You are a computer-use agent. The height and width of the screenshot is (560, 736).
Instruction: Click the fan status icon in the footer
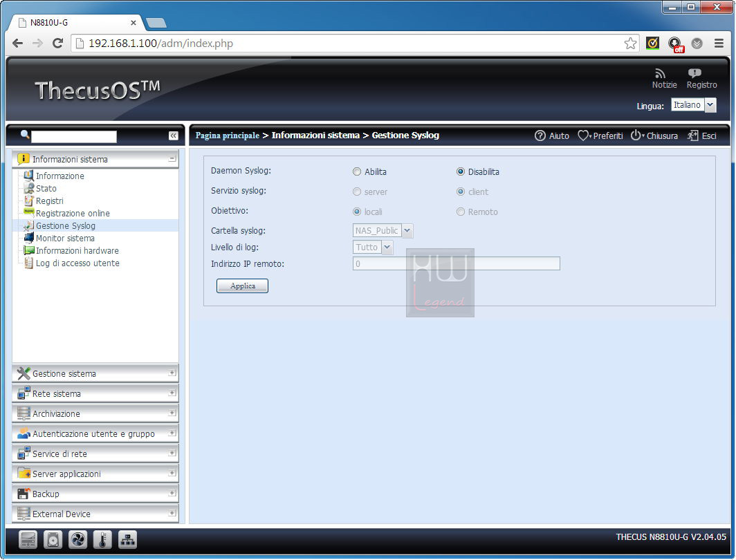pos(77,540)
